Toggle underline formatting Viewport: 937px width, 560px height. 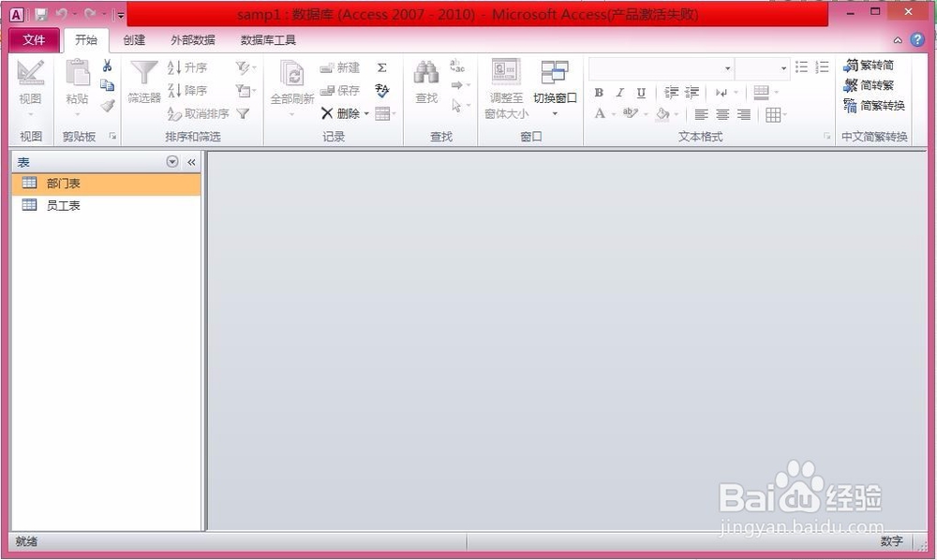point(641,93)
